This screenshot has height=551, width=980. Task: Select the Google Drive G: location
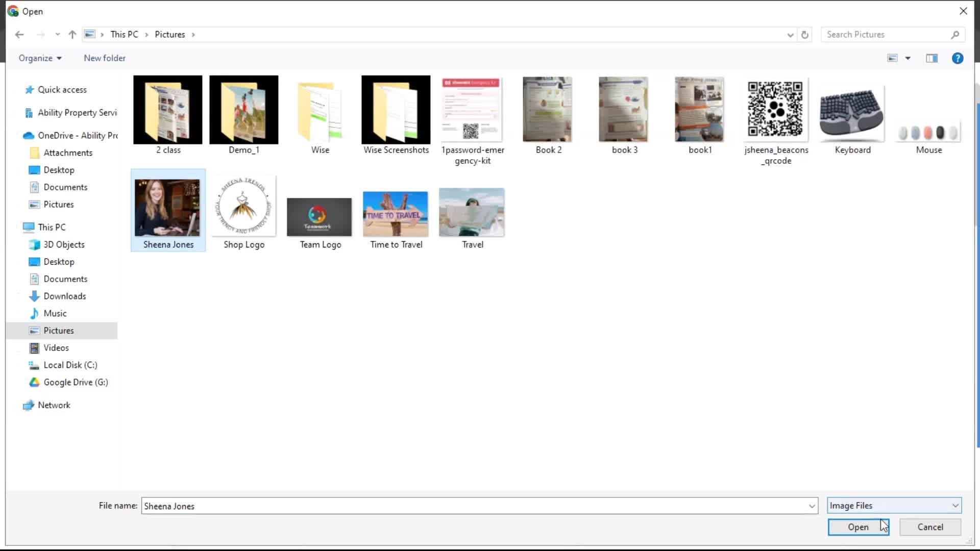[76, 382]
